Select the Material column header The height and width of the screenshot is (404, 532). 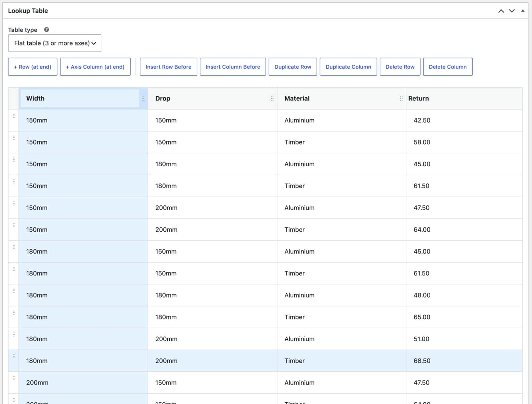[x=341, y=98]
